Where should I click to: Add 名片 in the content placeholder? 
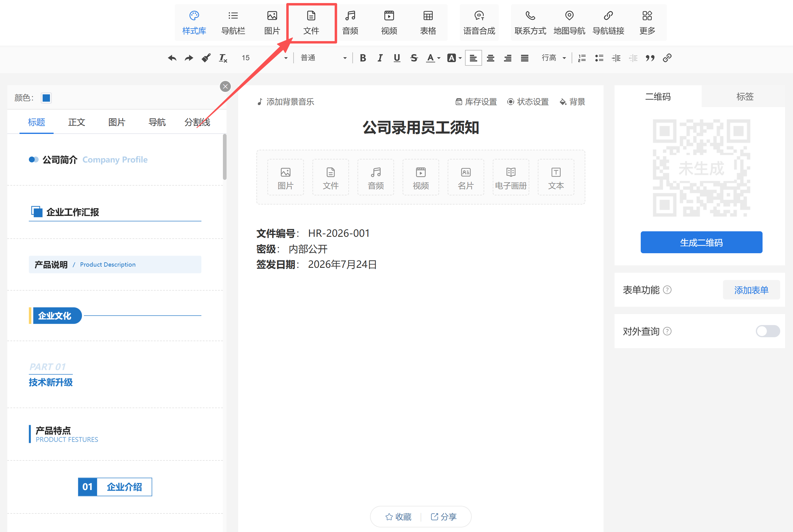(466, 177)
